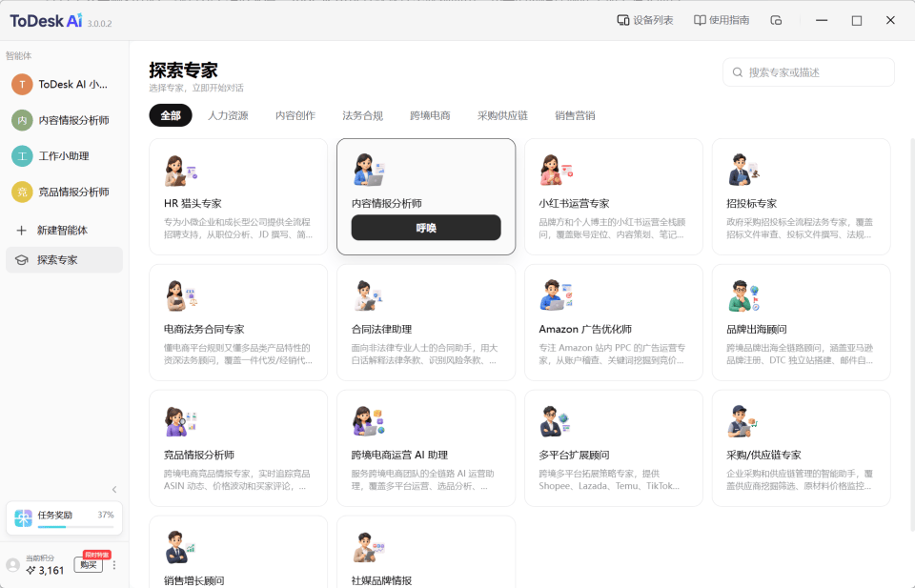Click the 合同法律助理 avatar icon

pyautogui.click(x=369, y=295)
